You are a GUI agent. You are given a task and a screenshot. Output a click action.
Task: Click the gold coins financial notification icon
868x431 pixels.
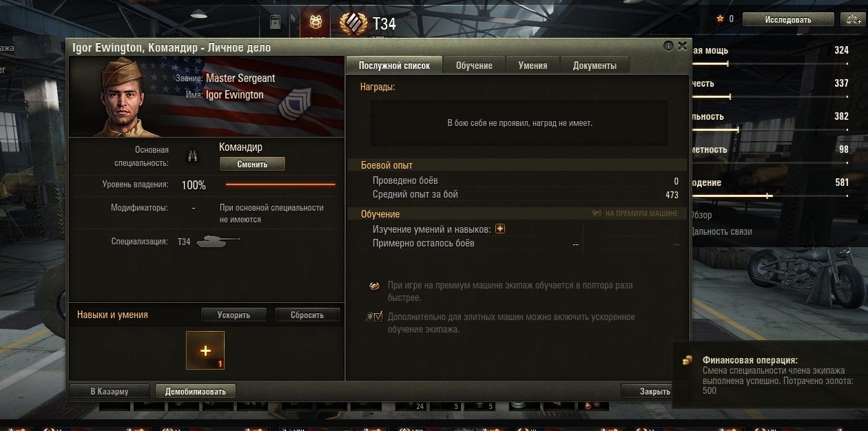click(x=687, y=360)
